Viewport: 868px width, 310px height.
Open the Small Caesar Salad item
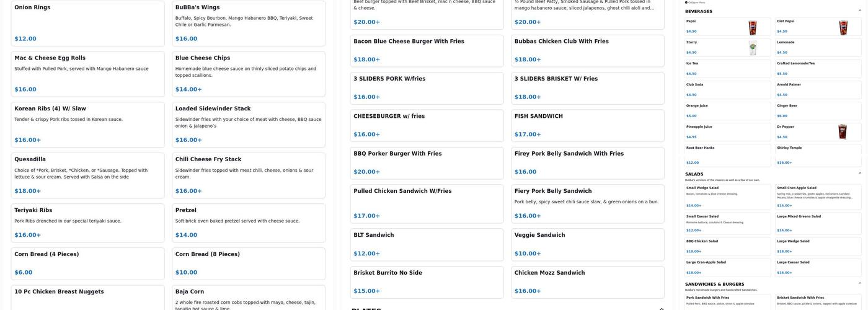click(727, 224)
